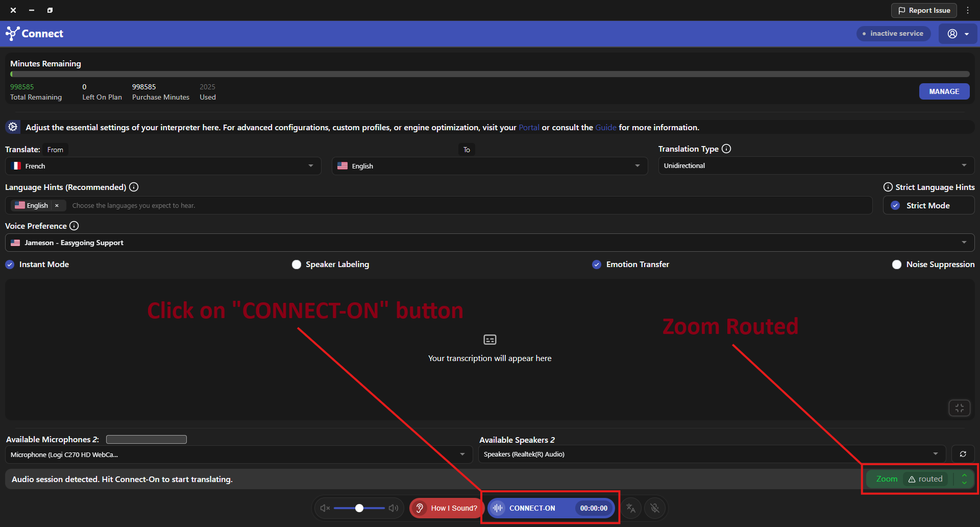Toggle the Emotion Transfer checkbox
The image size is (980, 527).
(597, 265)
